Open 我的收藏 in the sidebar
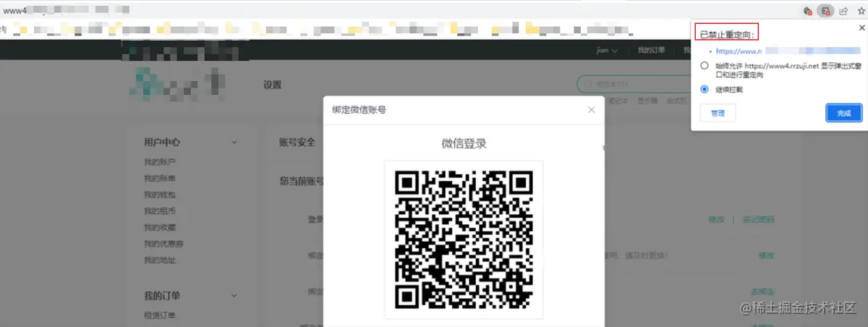Viewport: 868px width, 327px height. click(160, 228)
